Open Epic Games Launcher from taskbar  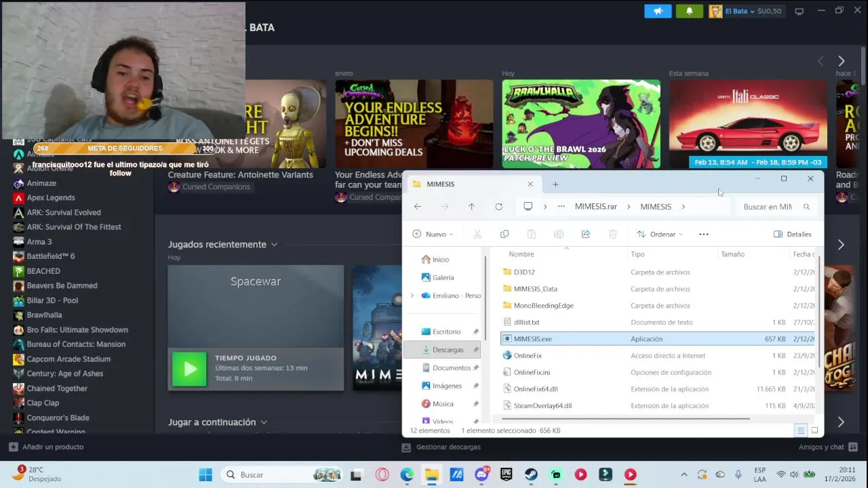(506, 475)
